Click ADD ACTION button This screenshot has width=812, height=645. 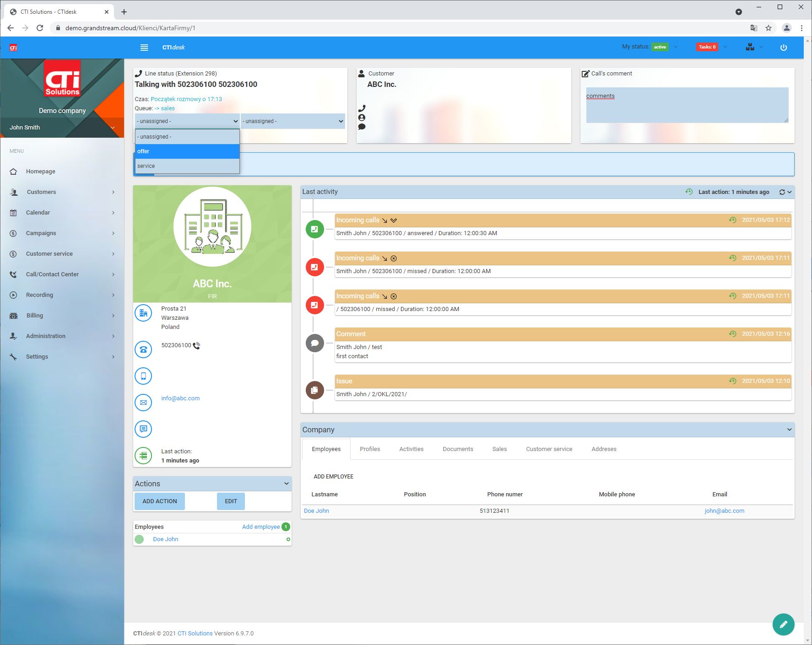[x=159, y=501]
